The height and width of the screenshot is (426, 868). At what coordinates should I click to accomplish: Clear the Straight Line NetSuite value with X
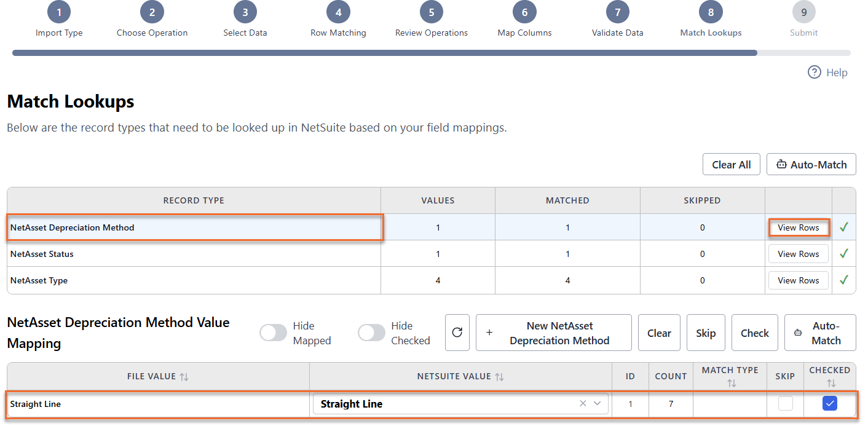[583, 404]
